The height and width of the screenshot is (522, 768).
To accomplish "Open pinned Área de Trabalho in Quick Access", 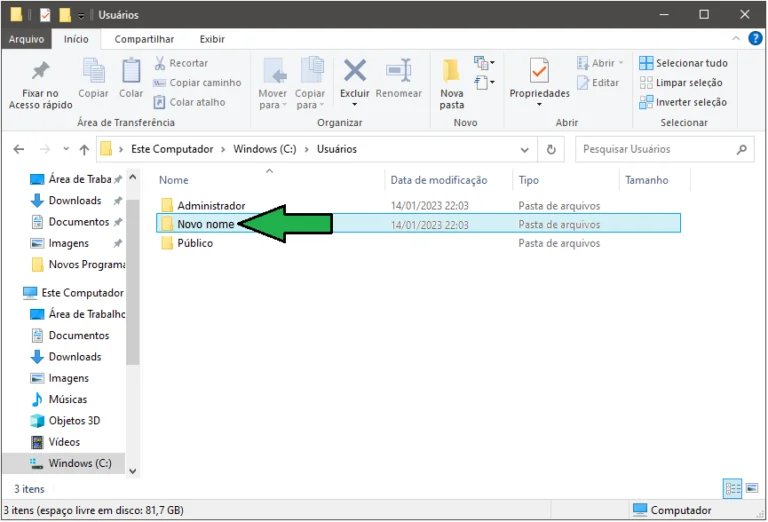I will (x=76, y=179).
